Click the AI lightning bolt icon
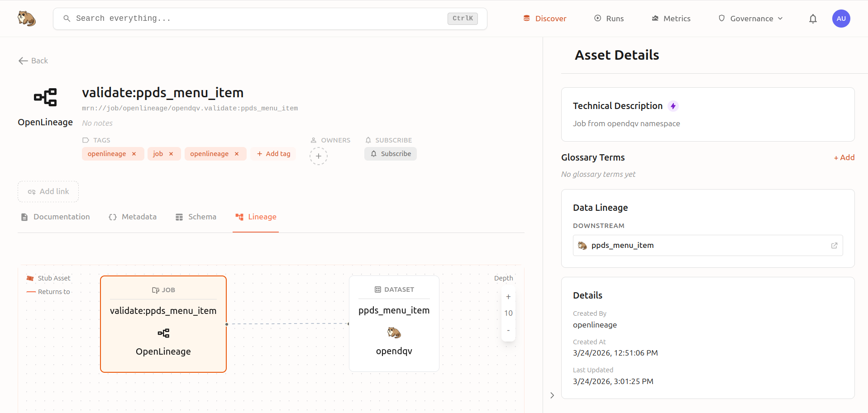This screenshot has width=868, height=413. coord(673,106)
